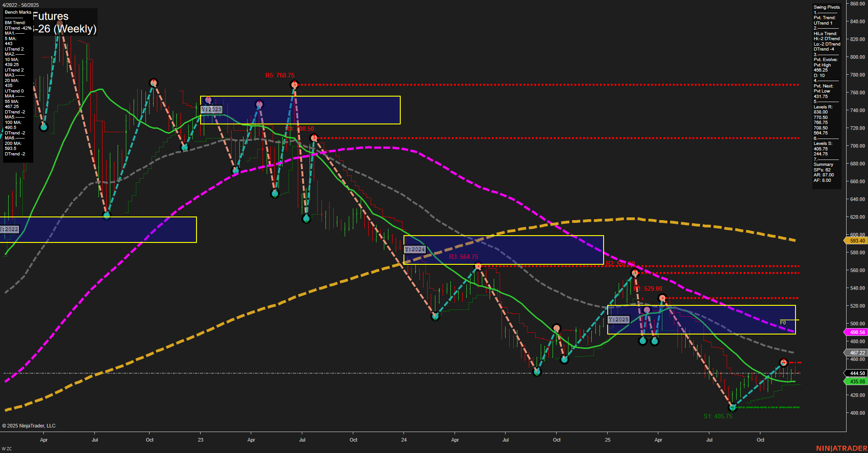Click the 4/2022 - 50/2025 range header

pyautogui.click(x=21, y=4)
